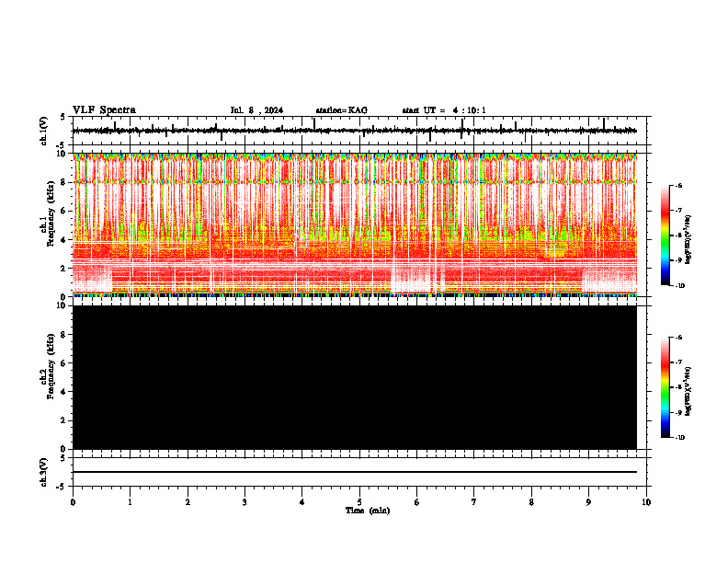Click time axis tick label "0"
728x563 pixels.
(73, 502)
